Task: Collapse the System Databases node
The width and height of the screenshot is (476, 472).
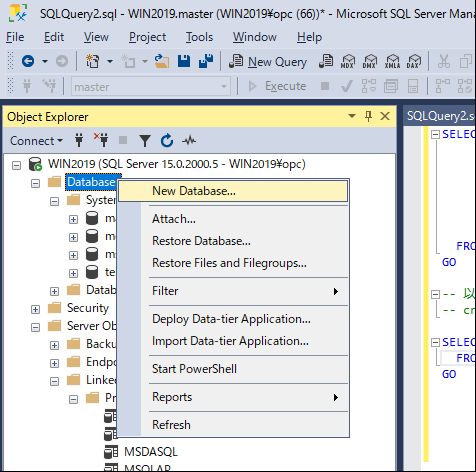Action: coord(54,201)
